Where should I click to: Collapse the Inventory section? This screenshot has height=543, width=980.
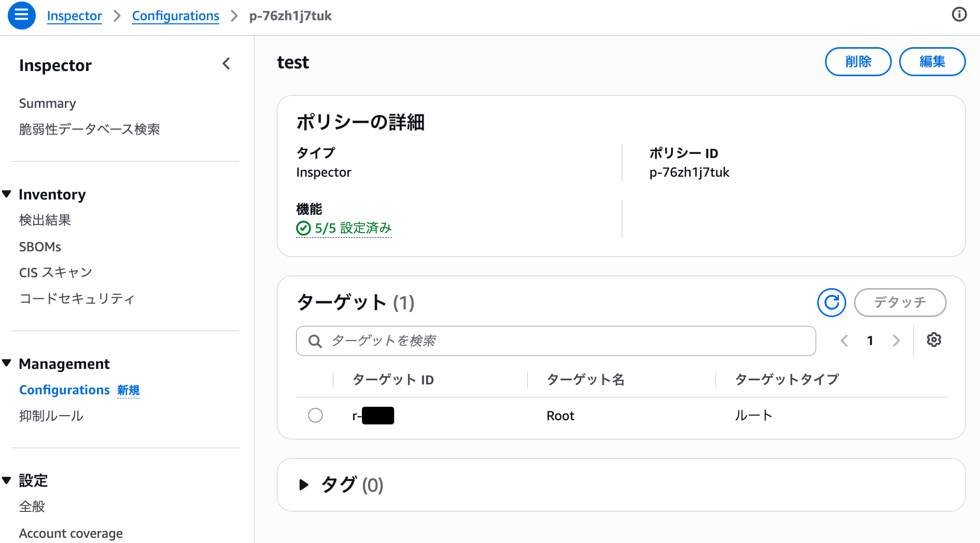click(x=7, y=194)
